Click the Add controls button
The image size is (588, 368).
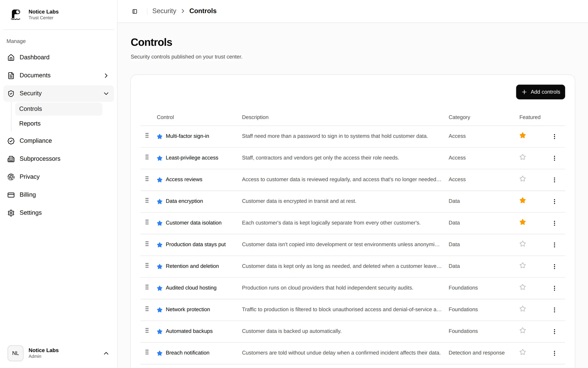click(540, 92)
